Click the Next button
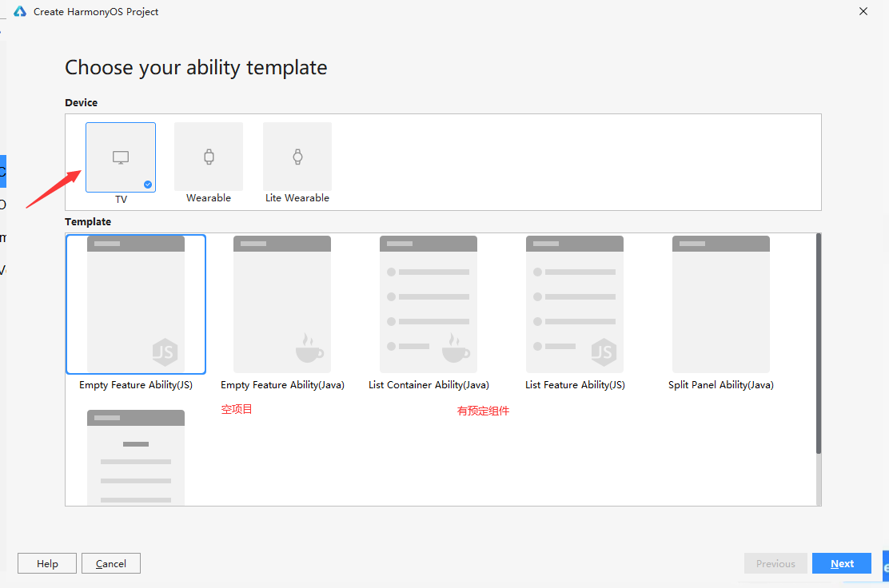 pos(842,564)
